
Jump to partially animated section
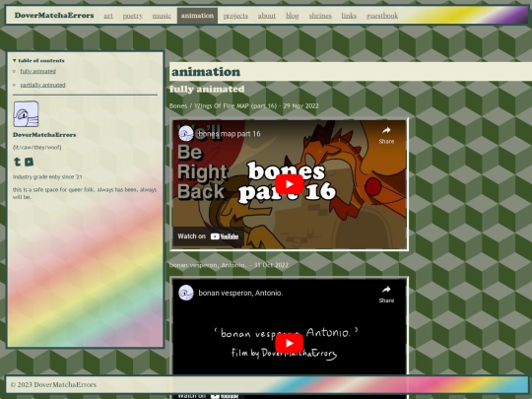click(42, 85)
